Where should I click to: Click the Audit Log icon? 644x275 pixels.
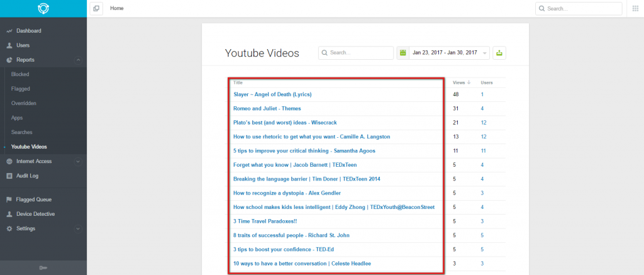pos(9,176)
